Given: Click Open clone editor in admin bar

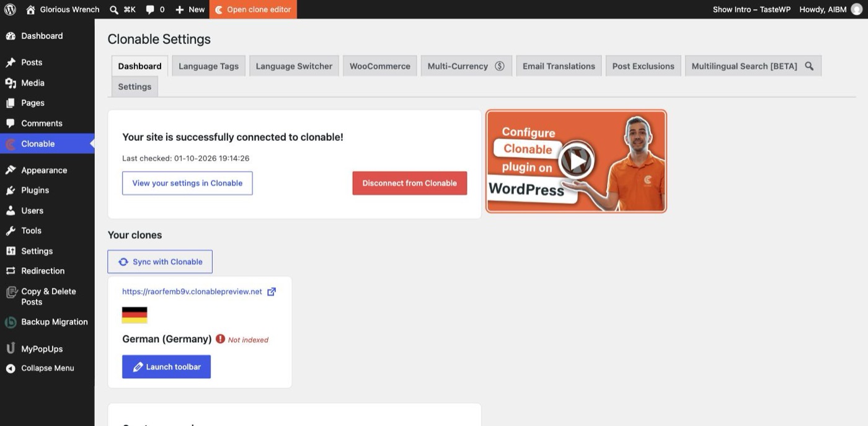Looking at the screenshot, I should pos(253,9).
